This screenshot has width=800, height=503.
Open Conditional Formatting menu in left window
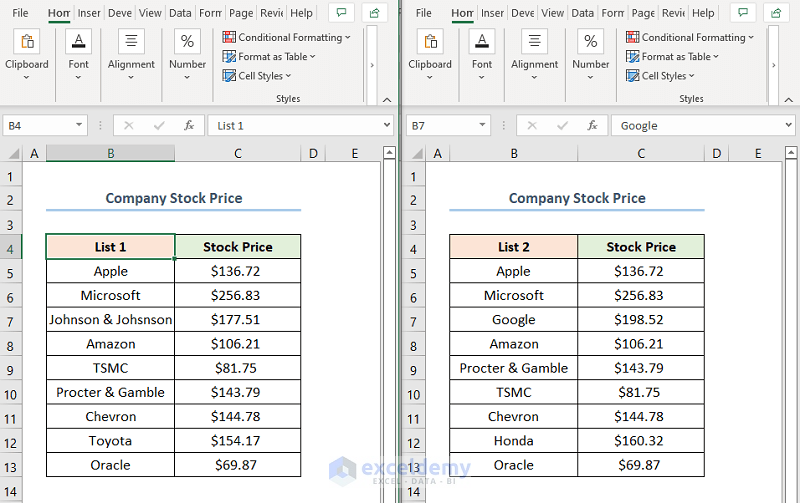point(286,37)
